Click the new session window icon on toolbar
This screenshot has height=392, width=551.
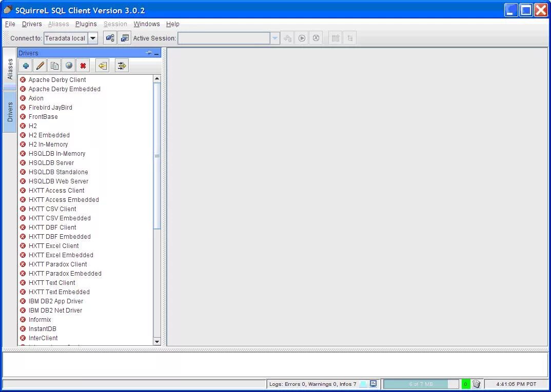pos(124,37)
